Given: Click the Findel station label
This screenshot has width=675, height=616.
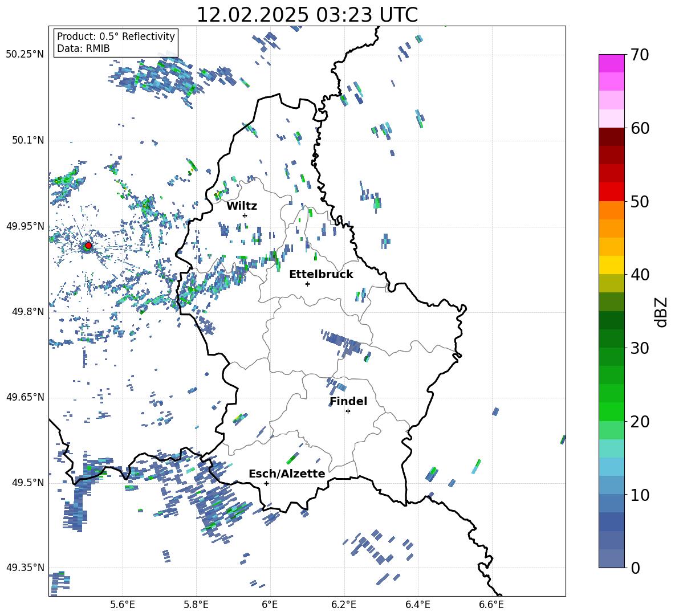Looking at the screenshot, I should [x=348, y=401].
